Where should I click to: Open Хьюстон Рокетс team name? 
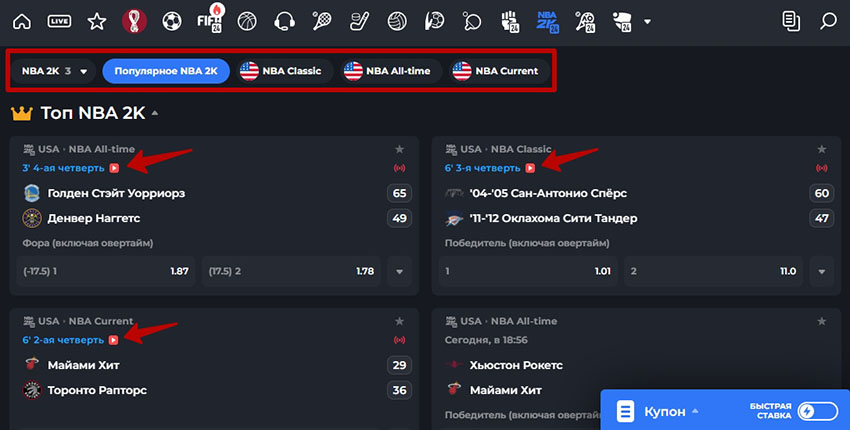[x=516, y=365]
